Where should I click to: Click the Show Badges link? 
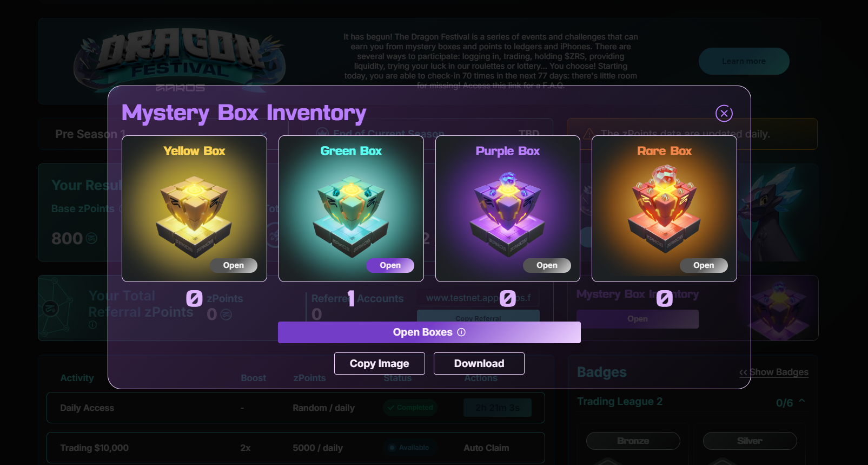click(x=774, y=372)
